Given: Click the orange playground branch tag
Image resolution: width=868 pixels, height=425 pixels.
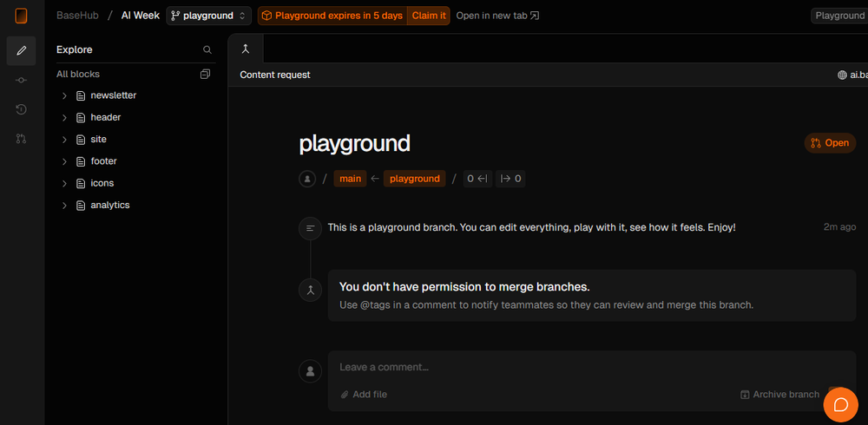Looking at the screenshot, I should tap(415, 179).
